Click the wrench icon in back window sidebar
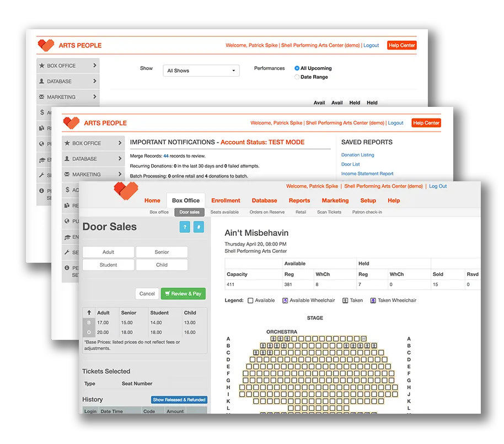 41,175
